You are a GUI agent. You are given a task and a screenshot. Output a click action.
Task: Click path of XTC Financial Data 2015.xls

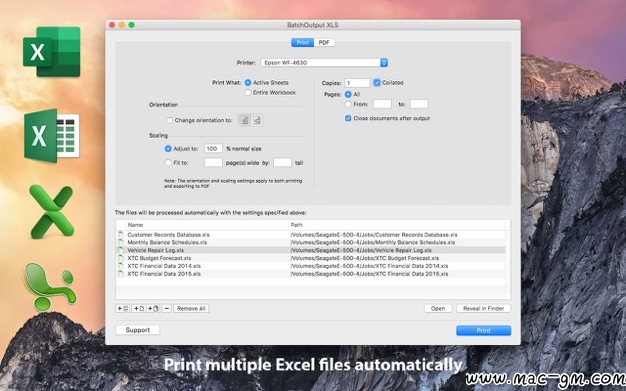point(369,274)
